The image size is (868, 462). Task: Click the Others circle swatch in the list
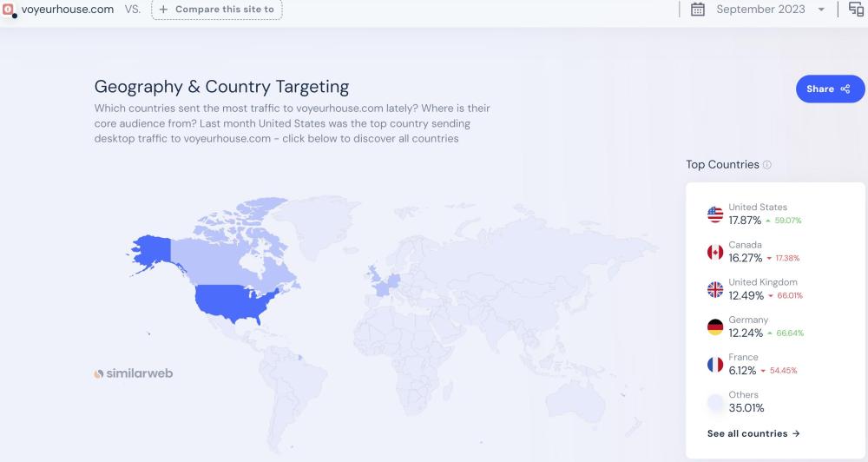715,402
